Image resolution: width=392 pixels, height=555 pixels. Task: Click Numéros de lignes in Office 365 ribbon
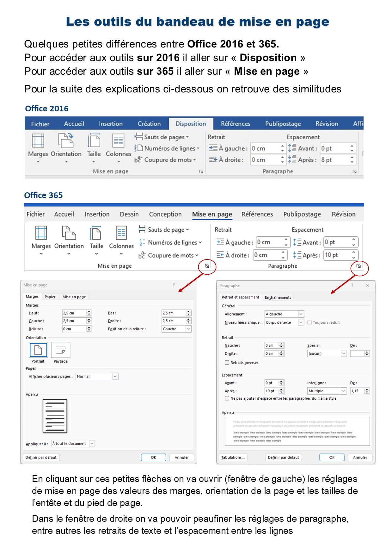tap(170, 242)
